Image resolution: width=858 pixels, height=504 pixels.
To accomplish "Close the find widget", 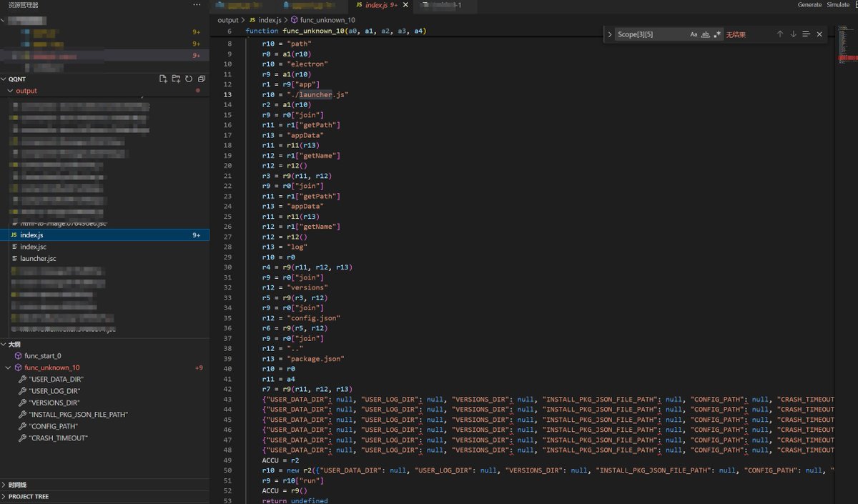I will [x=819, y=34].
